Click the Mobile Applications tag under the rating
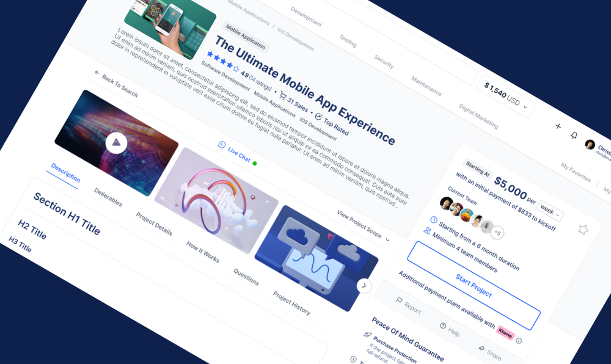This screenshot has width=611, height=364. (274, 104)
